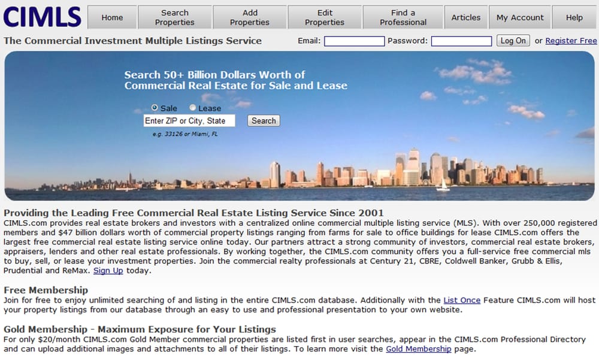Click the ZIP or City, State search box
Image resolution: width=599 pixels, height=364 pixels.
[x=189, y=120]
